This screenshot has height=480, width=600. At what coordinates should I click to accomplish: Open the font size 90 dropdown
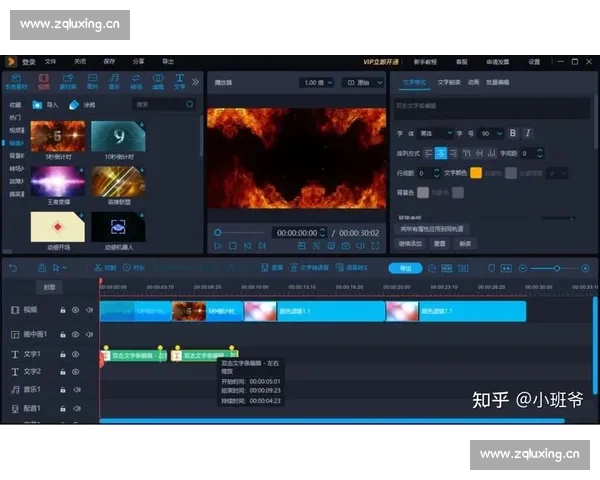[491, 133]
